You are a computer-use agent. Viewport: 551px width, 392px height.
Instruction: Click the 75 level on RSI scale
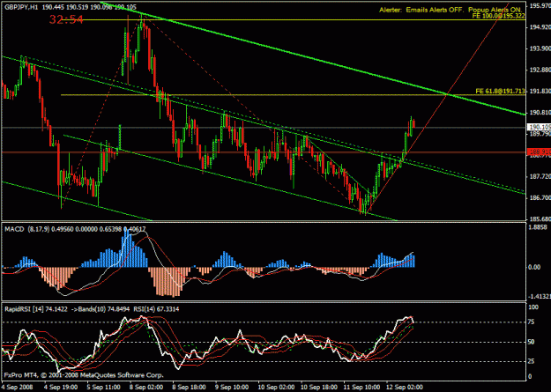533,322
